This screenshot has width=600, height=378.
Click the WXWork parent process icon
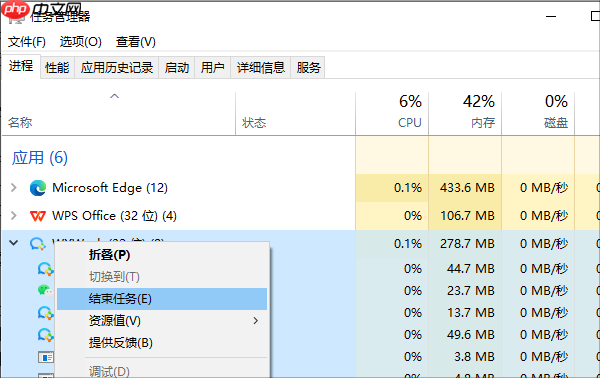(38, 244)
